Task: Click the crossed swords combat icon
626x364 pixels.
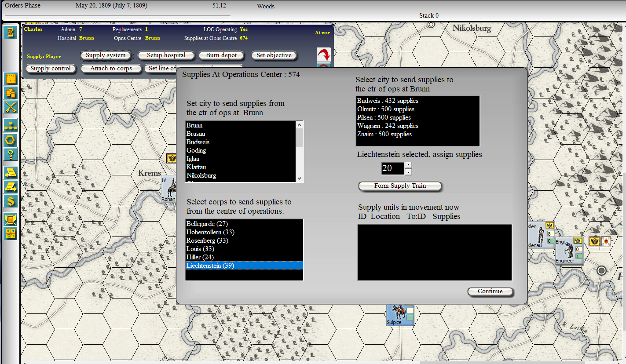Action: coord(11,107)
